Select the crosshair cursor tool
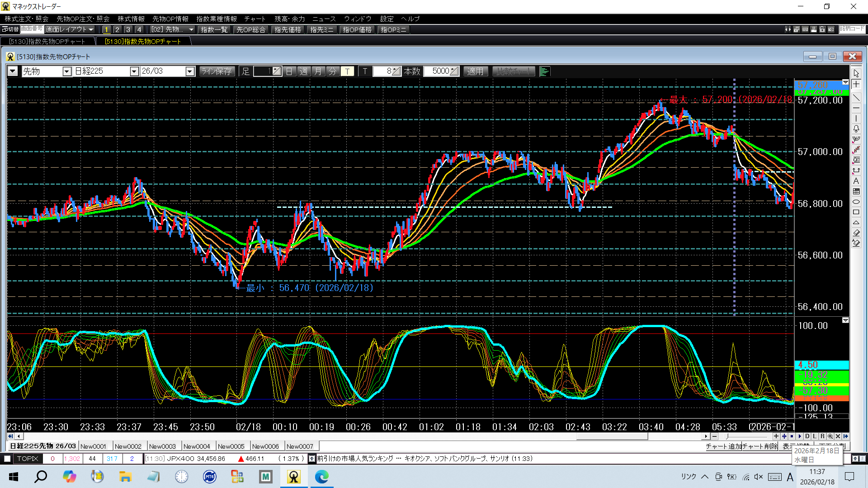 [856, 84]
